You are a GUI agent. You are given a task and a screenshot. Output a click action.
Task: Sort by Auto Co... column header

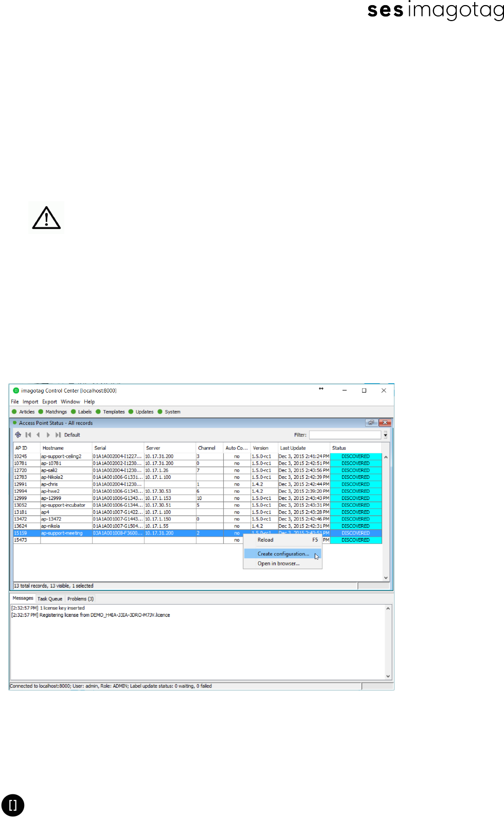pos(237,448)
